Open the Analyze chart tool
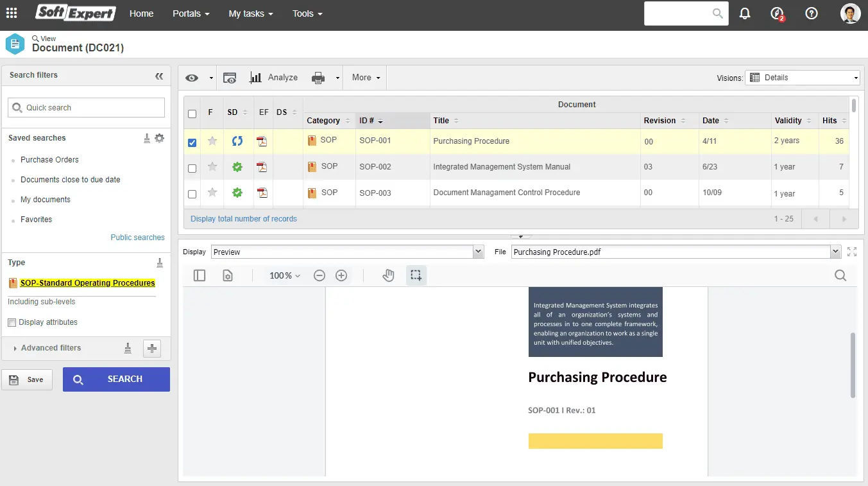The height and width of the screenshot is (486, 868). [275, 77]
